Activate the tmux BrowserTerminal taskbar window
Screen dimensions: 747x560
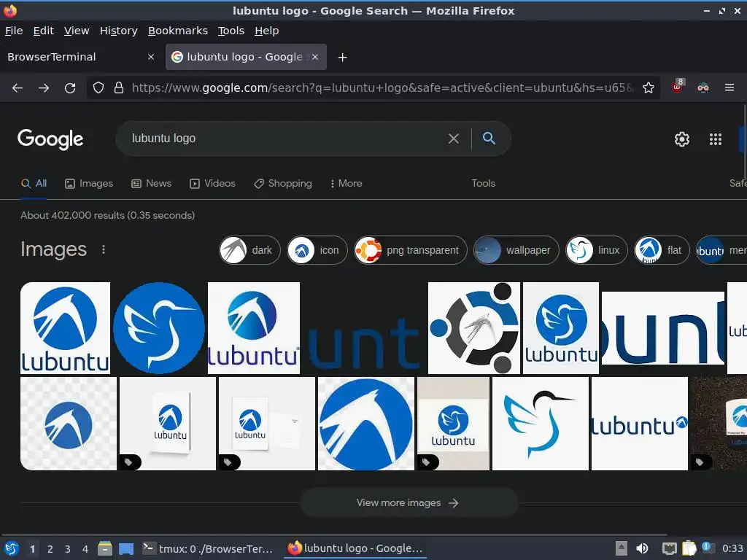click(208, 548)
